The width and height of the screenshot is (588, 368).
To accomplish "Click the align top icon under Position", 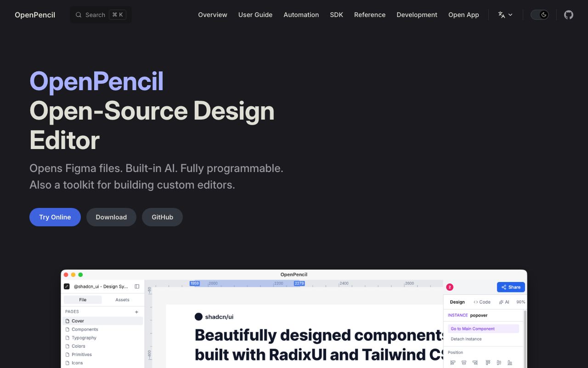I will point(488,362).
